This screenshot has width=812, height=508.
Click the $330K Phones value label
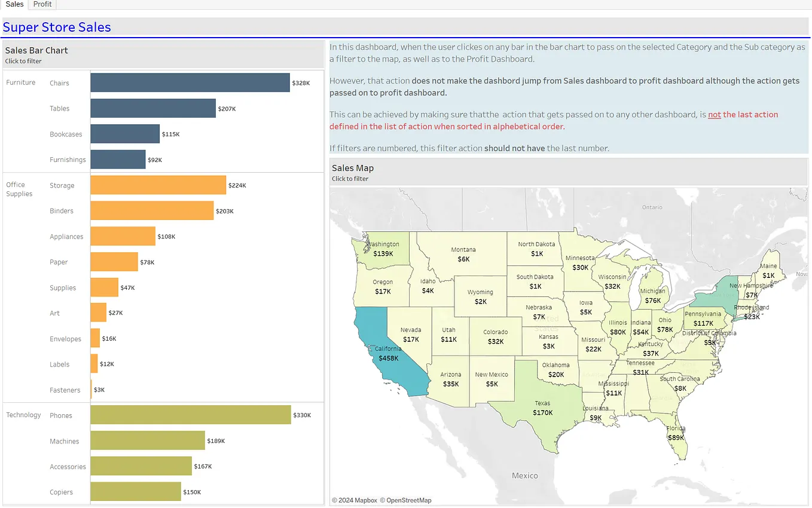302,415
